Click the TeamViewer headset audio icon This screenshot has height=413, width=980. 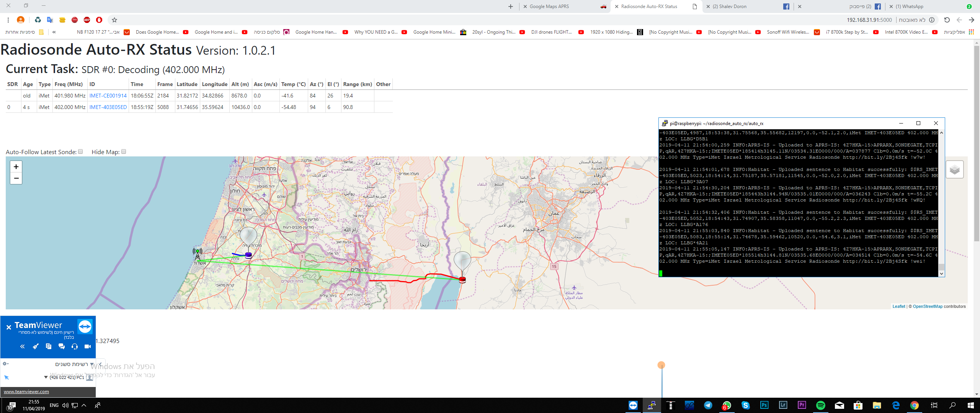[x=75, y=346]
